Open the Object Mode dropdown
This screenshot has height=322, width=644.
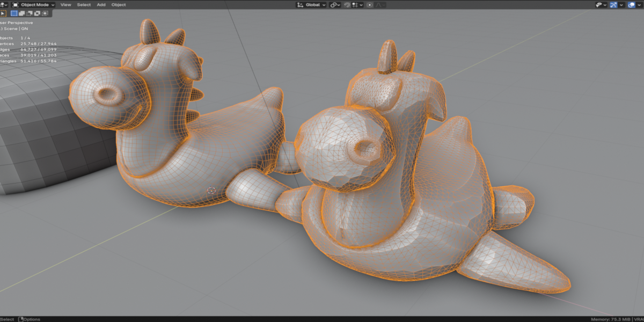33,5
